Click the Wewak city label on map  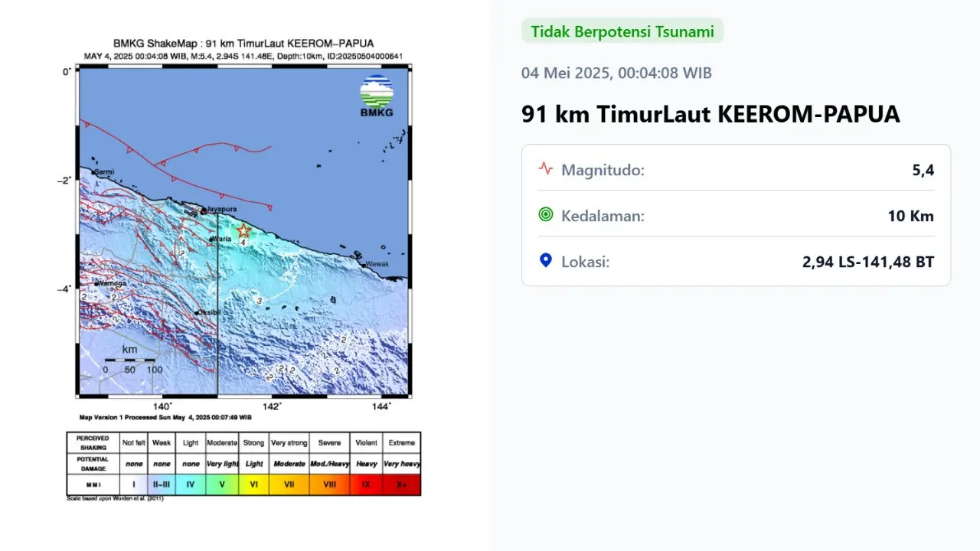point(377,263)
